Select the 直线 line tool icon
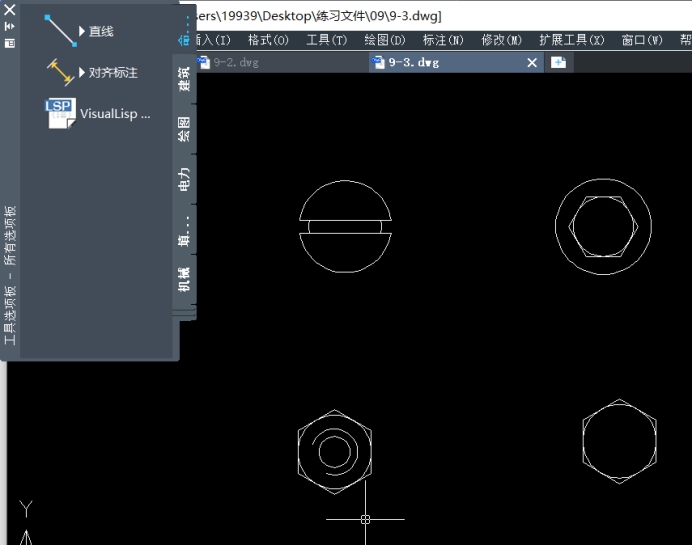692x546 pixels. 60,31
